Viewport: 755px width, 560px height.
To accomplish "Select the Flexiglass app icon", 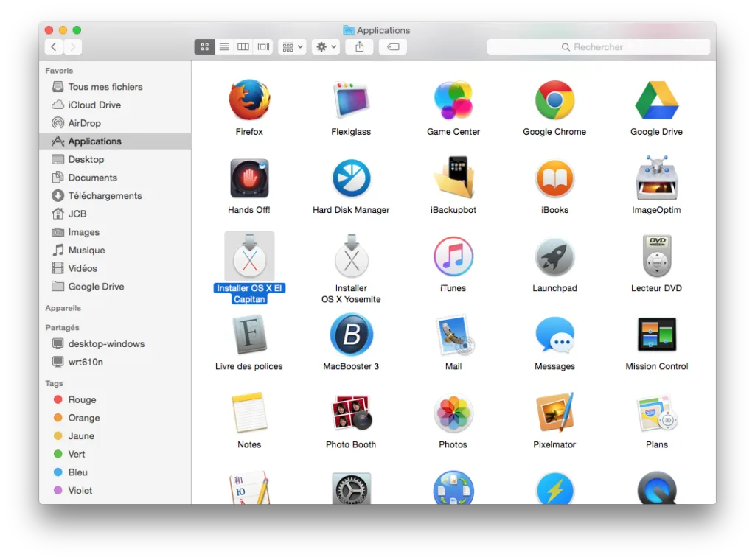I will click(351, 100).
